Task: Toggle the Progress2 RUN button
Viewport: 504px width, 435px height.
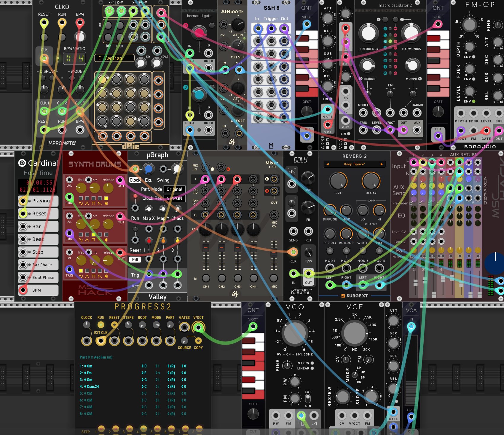Action: coord(101,325)
